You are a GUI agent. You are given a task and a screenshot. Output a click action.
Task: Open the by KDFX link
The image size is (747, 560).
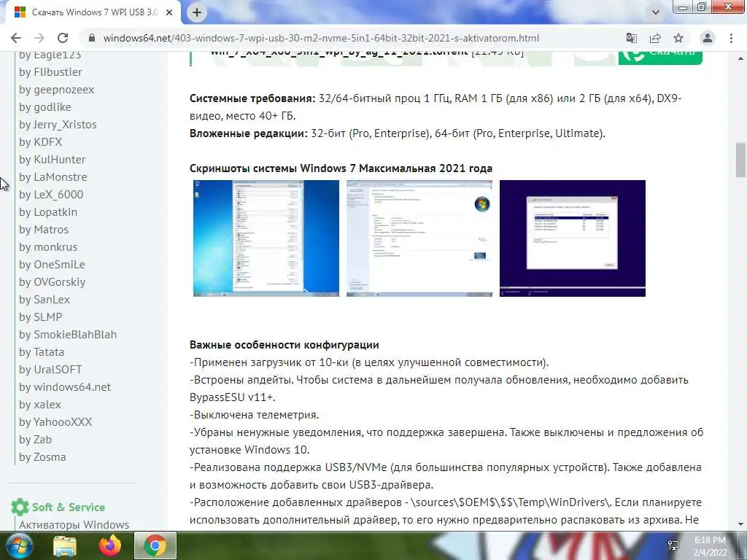[x=41, y=142]
